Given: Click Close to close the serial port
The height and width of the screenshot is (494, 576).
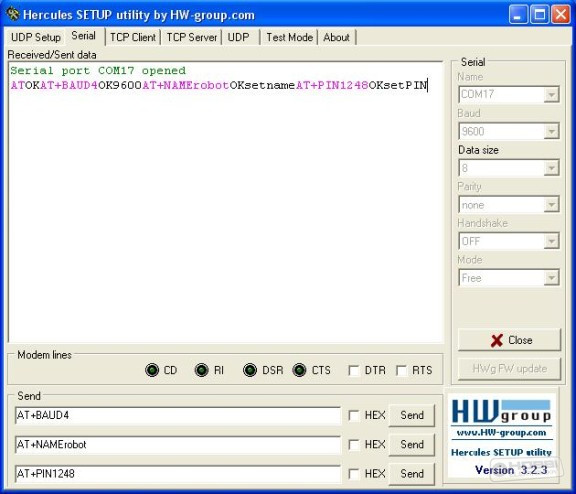Looking at the screenshot, I should (x=510, y=340).
